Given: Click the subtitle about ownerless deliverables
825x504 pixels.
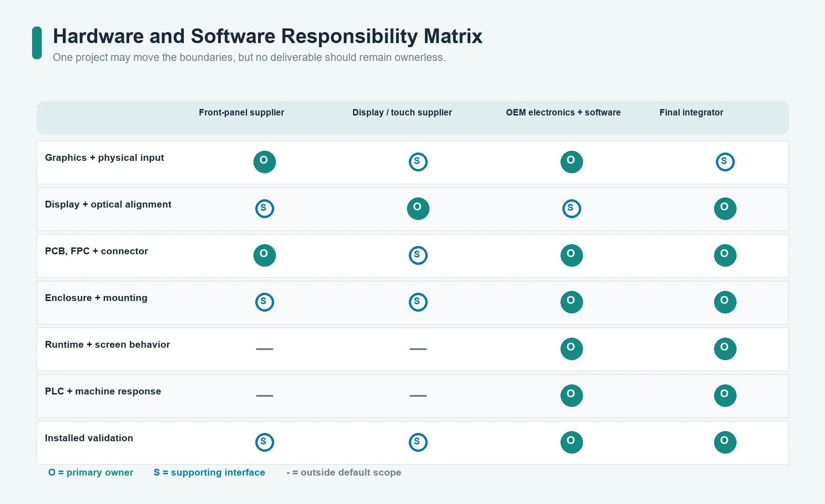Looking at the screenshot, I should [249, 57].
